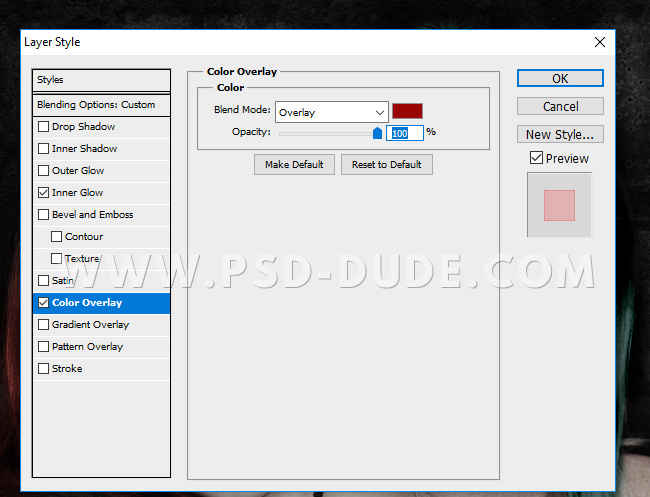This screenshot has width=650, height=497.
Task: Enable the Stroke checkbox
Action: point(44,369)
